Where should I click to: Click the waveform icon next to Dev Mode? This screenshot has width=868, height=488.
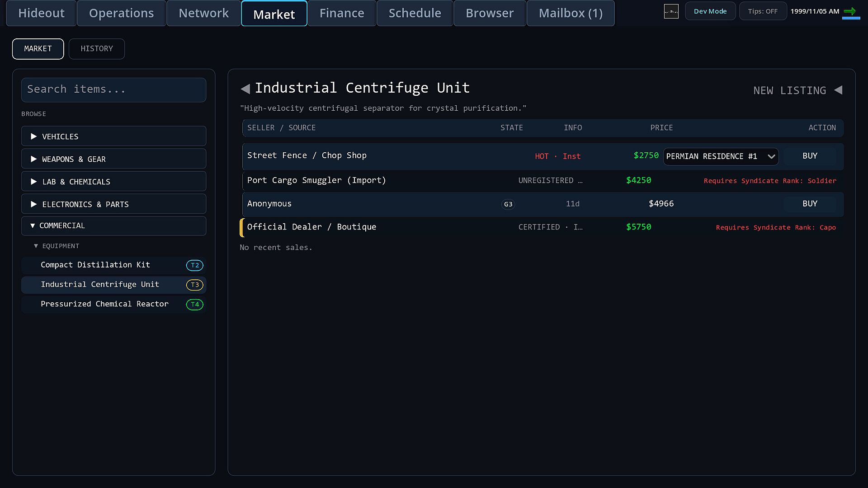pyautogui.click(x=671, y=11)
